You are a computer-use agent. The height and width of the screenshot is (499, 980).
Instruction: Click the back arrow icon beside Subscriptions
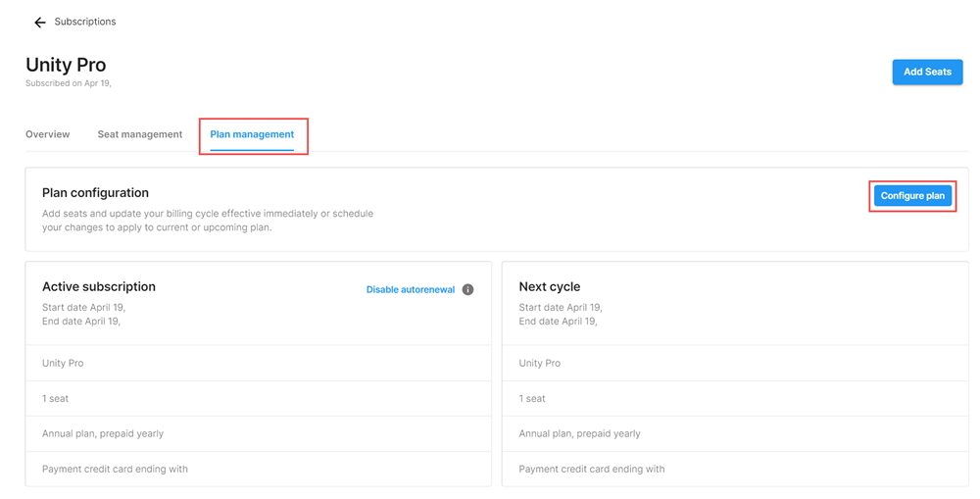40,23
